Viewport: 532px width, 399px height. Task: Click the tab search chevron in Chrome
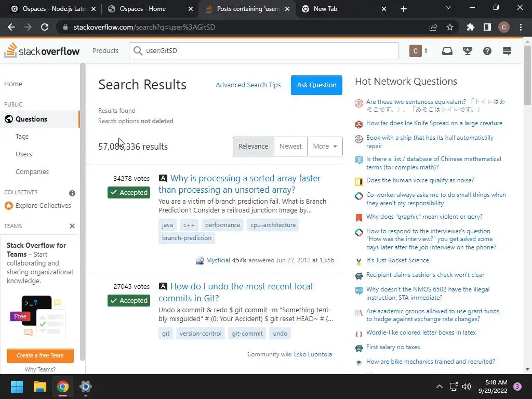(448, 7)
